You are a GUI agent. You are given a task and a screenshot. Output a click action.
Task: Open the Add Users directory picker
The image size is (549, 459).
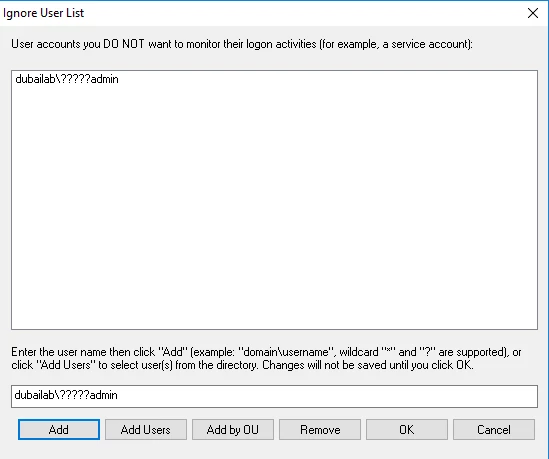146,429
